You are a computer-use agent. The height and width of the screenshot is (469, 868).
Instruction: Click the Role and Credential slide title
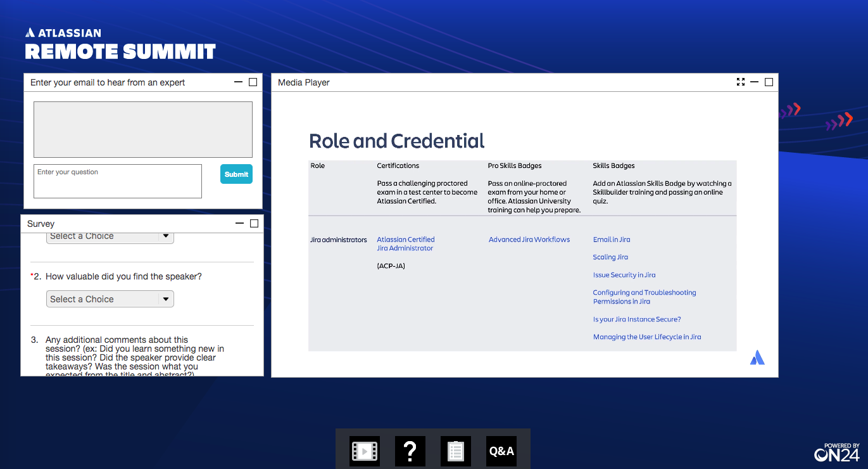(397, 141)
